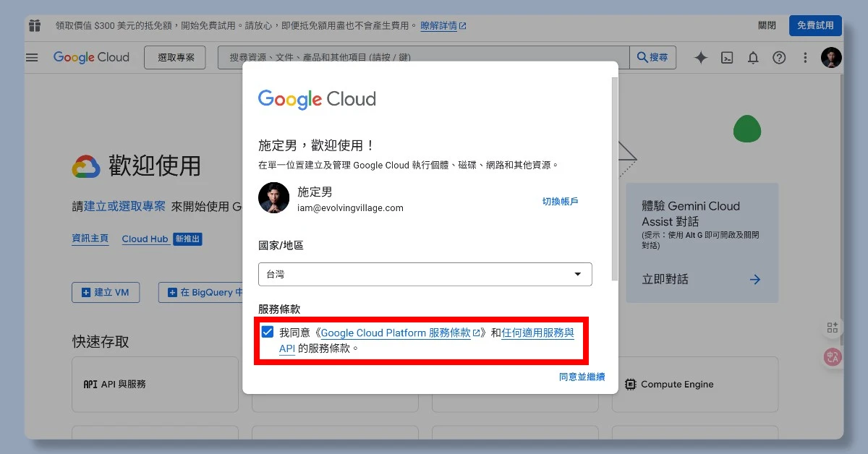The image size is (868, 454).
Task: Open the hamburger navigation menu
Action: [x=32, y=58]
